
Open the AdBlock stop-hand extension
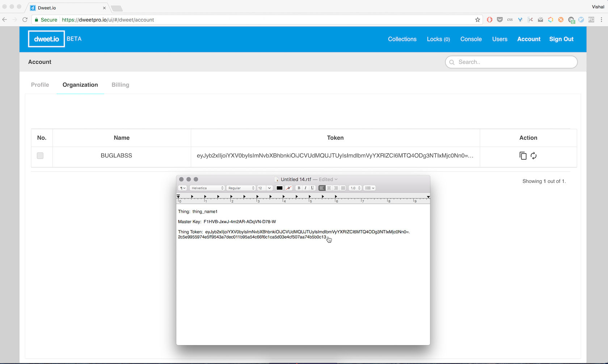490,20
